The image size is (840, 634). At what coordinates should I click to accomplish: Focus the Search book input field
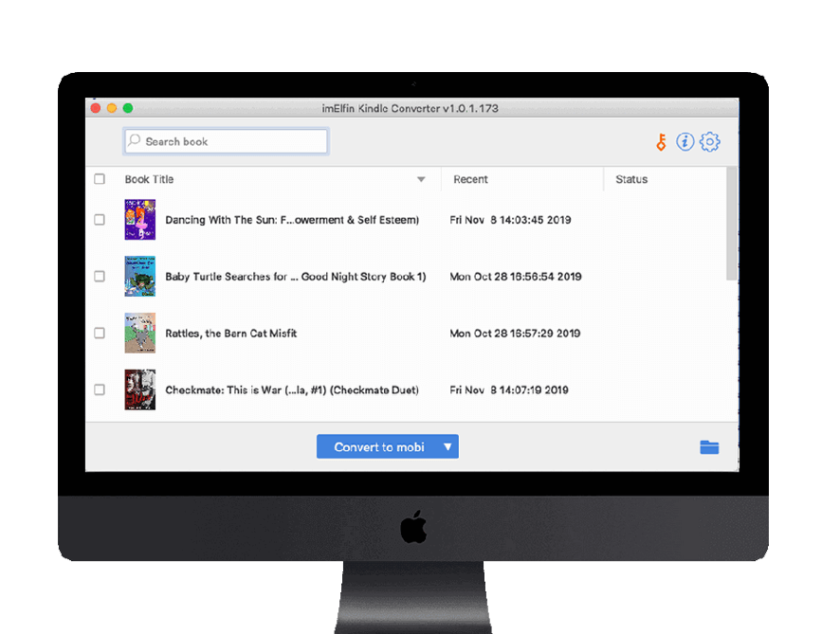pos(226,141)
